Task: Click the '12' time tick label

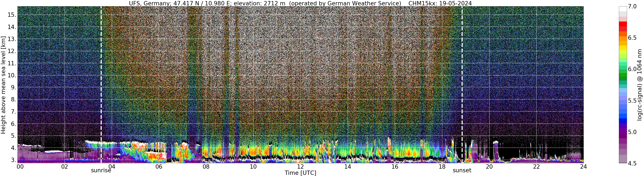Action: tap(300, 167)
